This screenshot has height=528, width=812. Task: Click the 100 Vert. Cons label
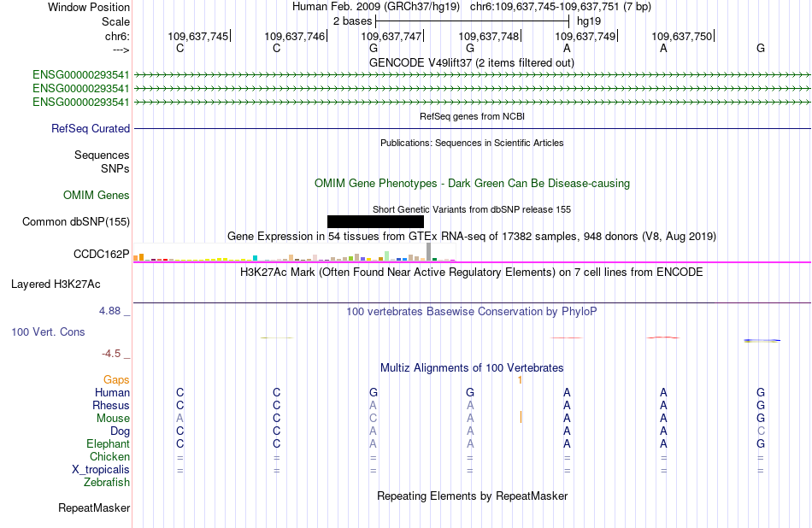(x=48, y=331)
